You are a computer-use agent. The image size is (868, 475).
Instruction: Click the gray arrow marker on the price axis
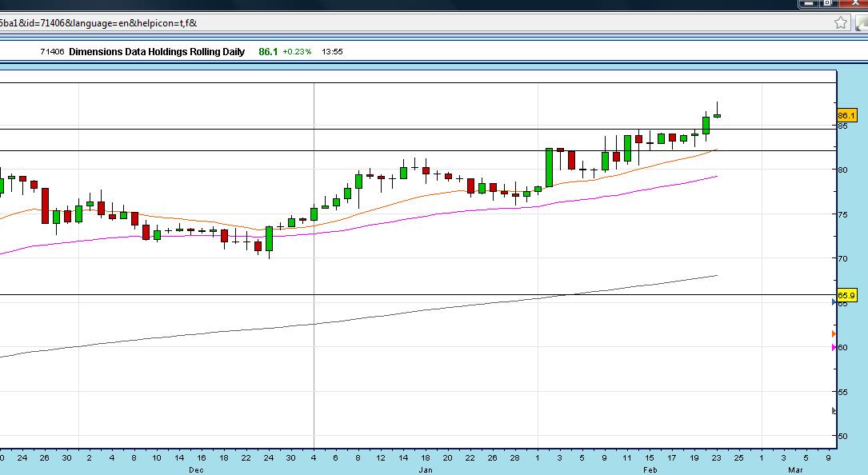tap(834, 411)
